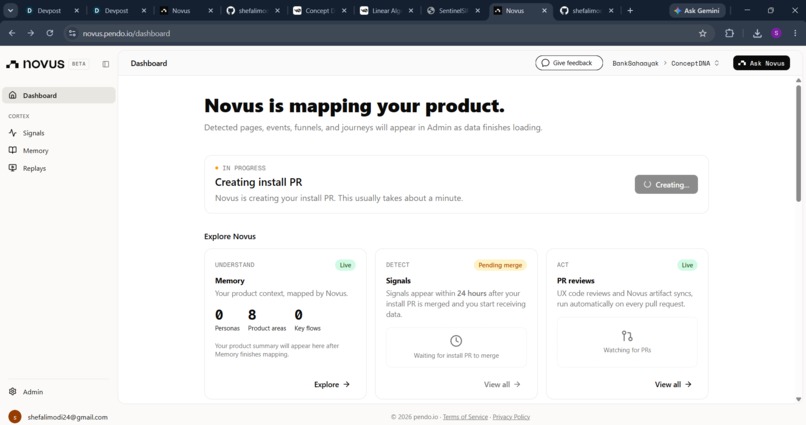The height and width of the screenshot is (425, 806).
Task: Click the clock icon waiting for install PR
Action: click(x=456, y=341)
